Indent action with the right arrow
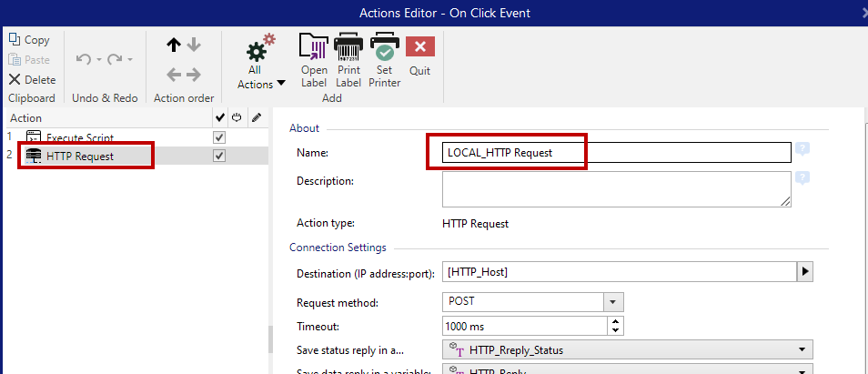This screenshot has width=868, height=374. pos(193,75)
